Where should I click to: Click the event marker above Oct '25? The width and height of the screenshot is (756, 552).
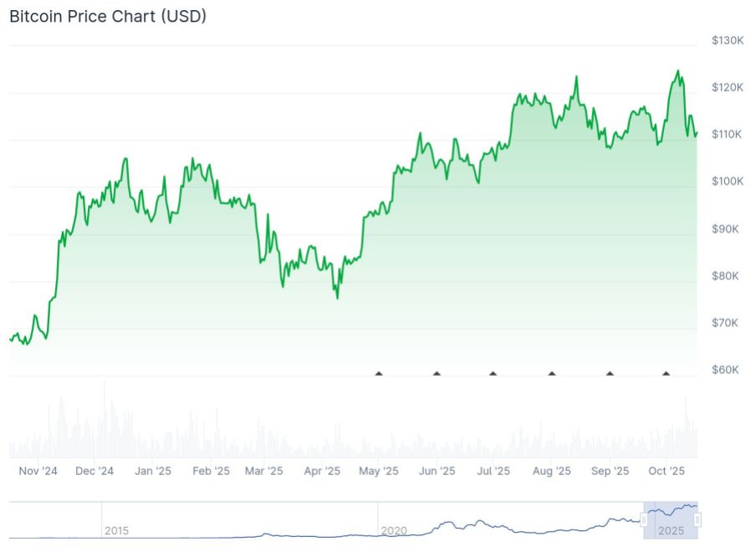point(667,373)
